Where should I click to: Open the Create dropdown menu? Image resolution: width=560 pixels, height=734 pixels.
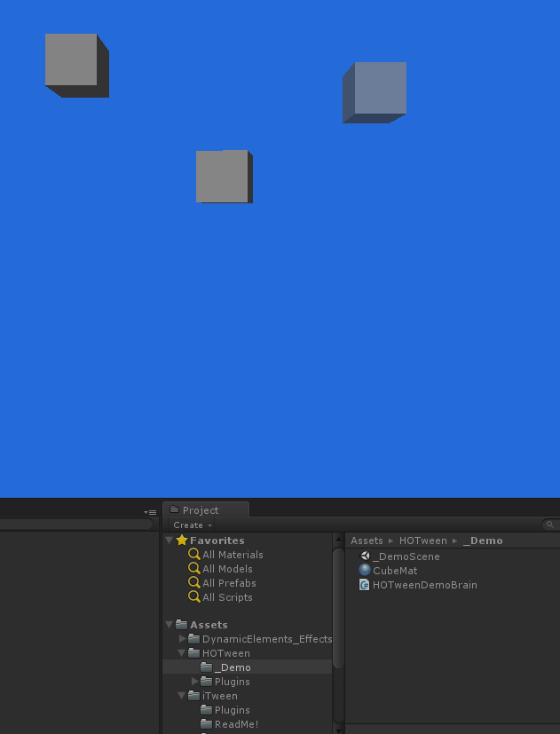192,525
